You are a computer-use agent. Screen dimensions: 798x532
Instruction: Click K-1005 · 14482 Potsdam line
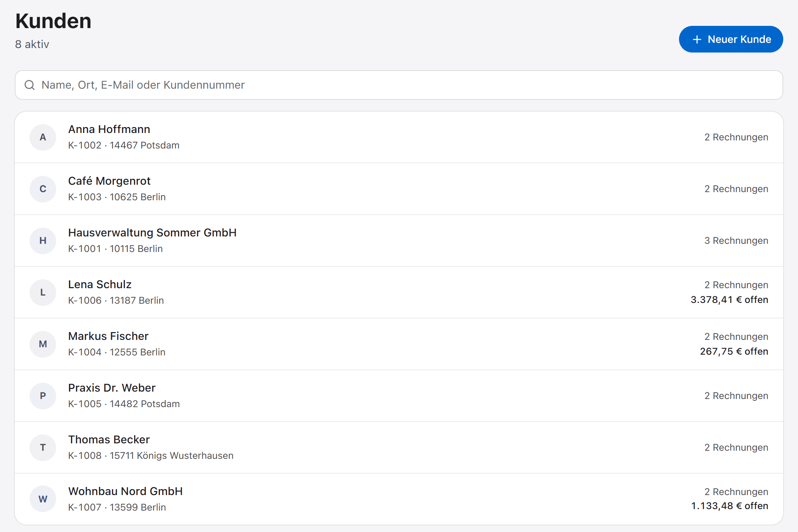tap(124, 404)
